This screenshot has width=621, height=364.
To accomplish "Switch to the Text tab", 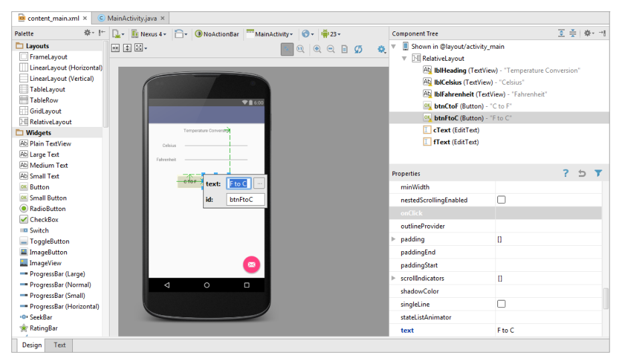I will (x=59, y=345).
